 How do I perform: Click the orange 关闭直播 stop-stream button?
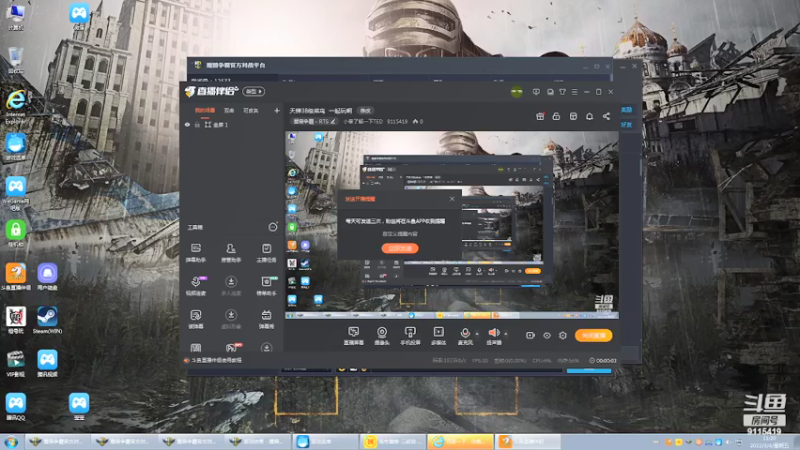coord(593,335)
